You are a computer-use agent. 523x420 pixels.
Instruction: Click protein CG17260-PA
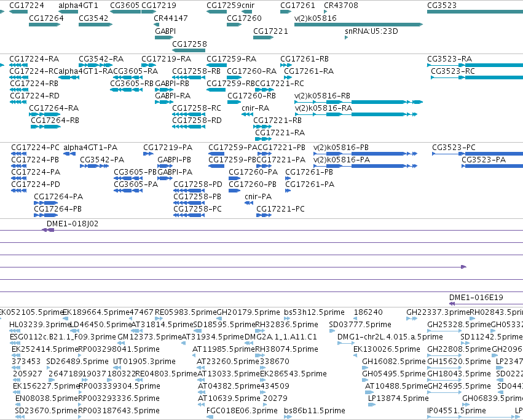(253, 172)
